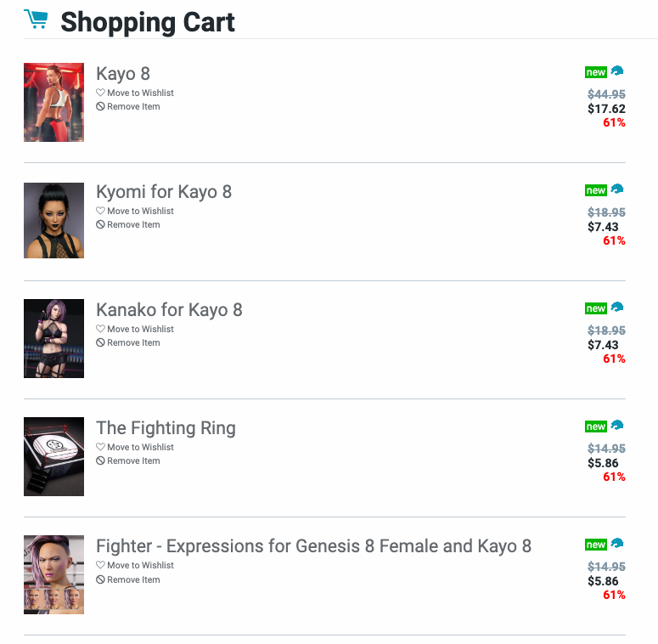Image resolution: width=658 pixels, height=644 pixels.
Task: Click the remove icon under Kyomi for Kayo 8
Action: point(100,225)
